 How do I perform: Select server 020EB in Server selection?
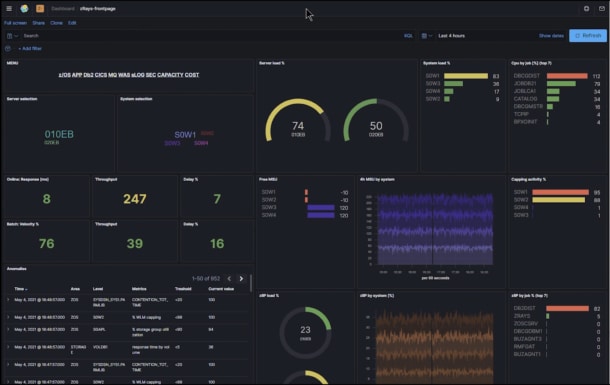coord(52,143)
